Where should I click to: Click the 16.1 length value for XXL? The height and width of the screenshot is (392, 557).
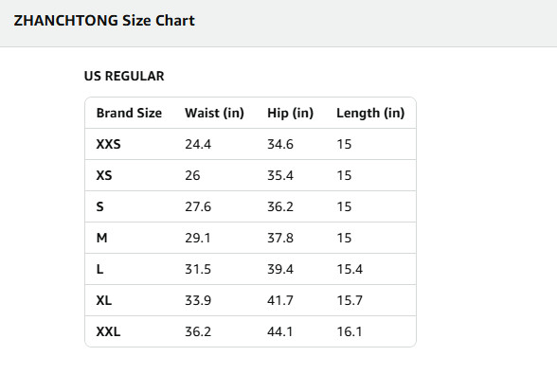coord(350,331)
